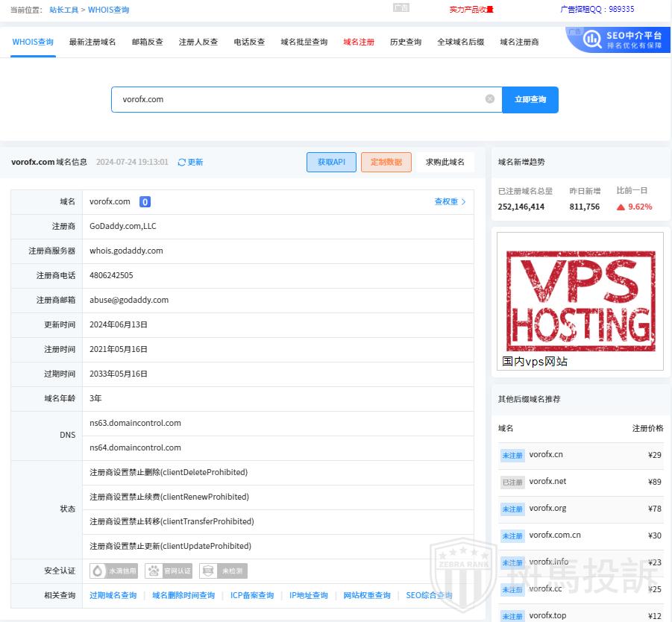
Task: Click inside the domain input field
Action: (298, 99)
